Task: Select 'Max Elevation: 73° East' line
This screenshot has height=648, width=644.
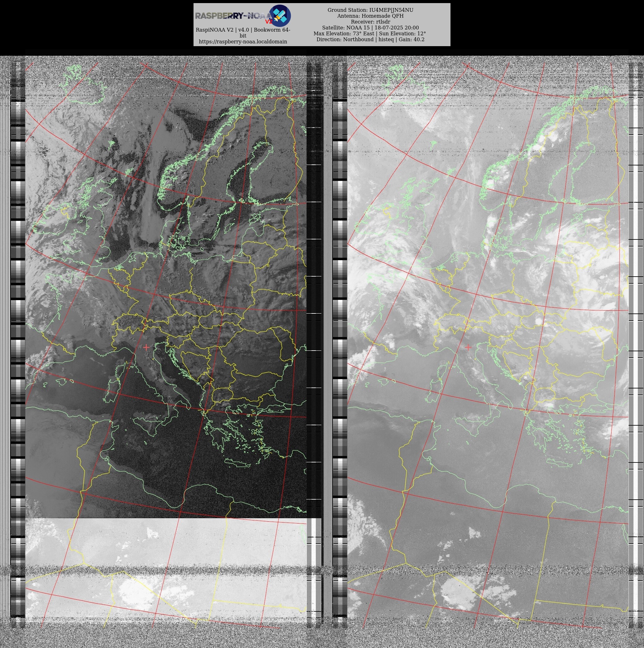Action: (370, 33)
